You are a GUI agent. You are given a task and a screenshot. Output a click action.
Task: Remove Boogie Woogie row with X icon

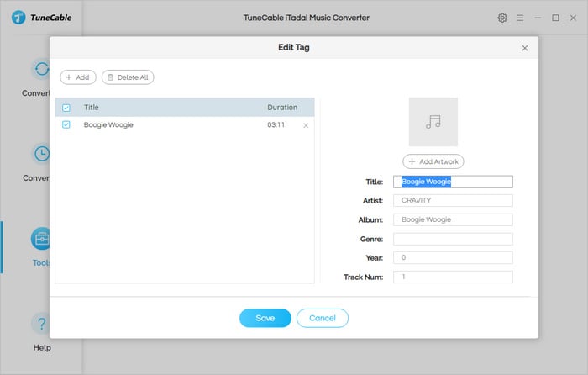(x=306, y=125)
